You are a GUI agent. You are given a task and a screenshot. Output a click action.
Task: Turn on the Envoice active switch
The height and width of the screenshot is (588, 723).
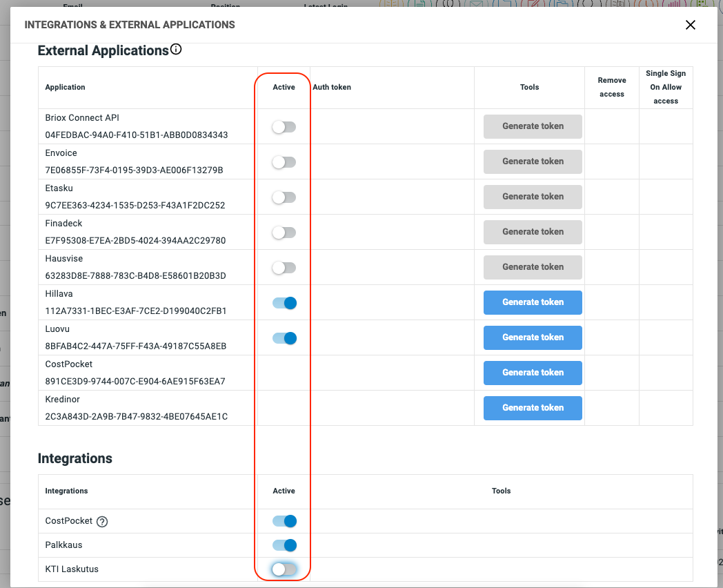(x=284, y=162)
